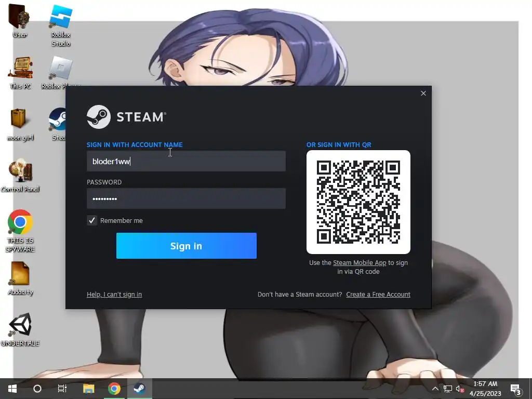Toggle the Remember me checkbox
The image size is (532, 399).
coord(92,220)
